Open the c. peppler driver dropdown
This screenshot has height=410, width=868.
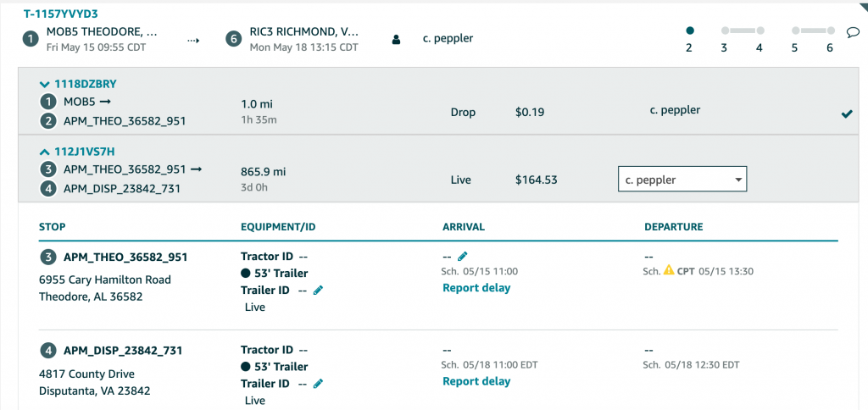point(682,180)
